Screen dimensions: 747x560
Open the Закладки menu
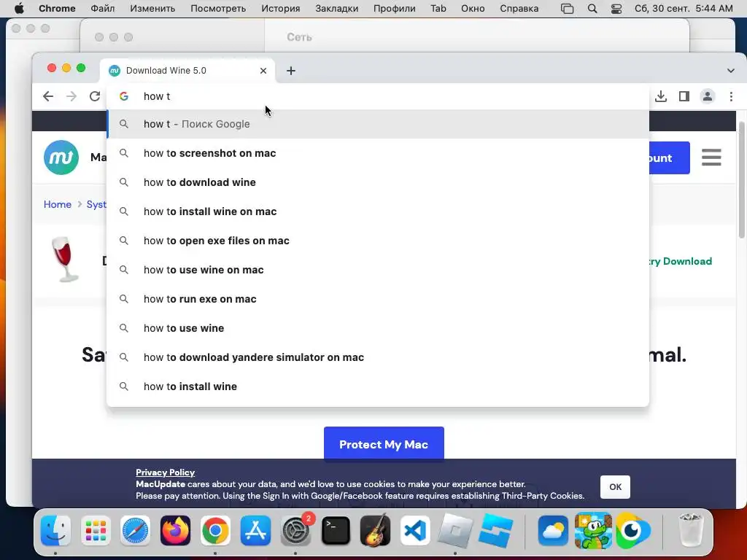(x=337, y=9)
